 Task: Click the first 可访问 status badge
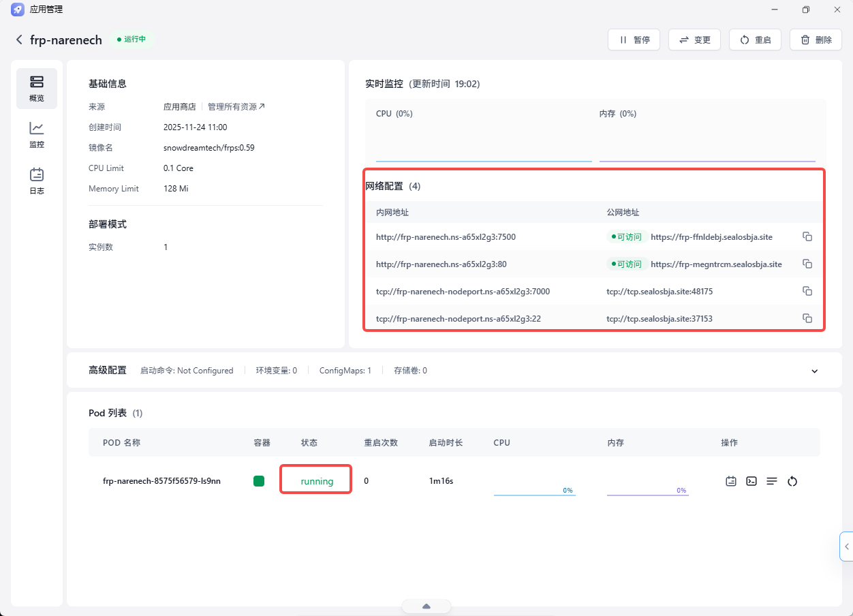click(x=625, y=237)
